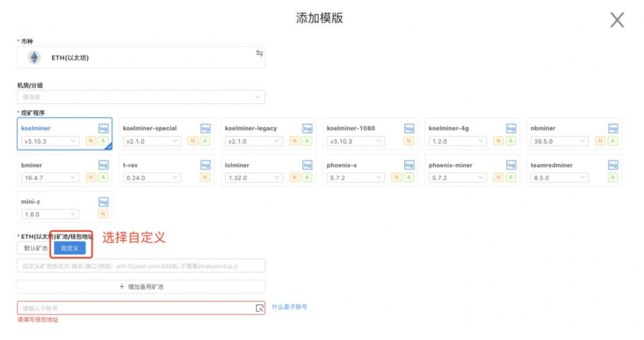Open the t-rex log icon
This screenshot has width=644, height=340.
(x=205, y=165)
